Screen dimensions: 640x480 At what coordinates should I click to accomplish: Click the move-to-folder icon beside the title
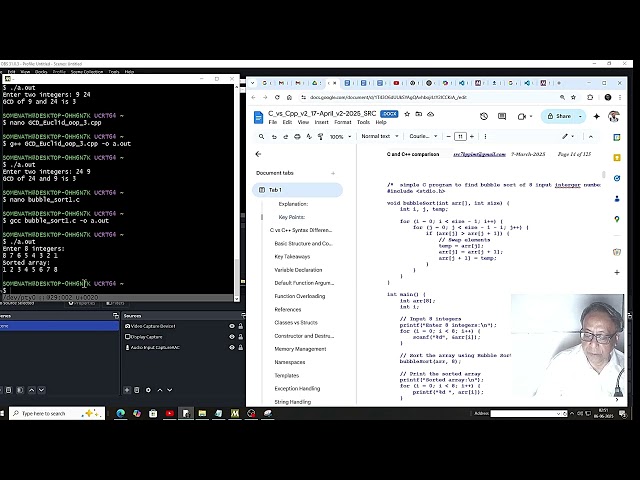coord(418,114)
